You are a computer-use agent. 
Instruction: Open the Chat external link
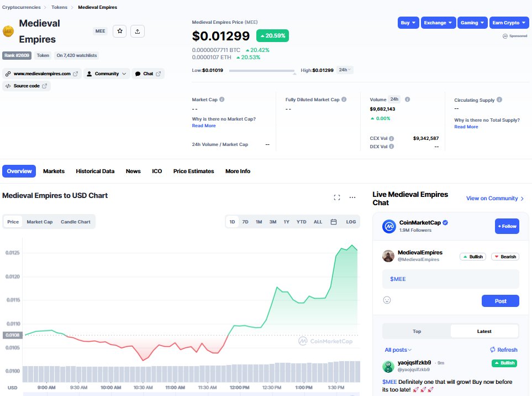(148, 74)
